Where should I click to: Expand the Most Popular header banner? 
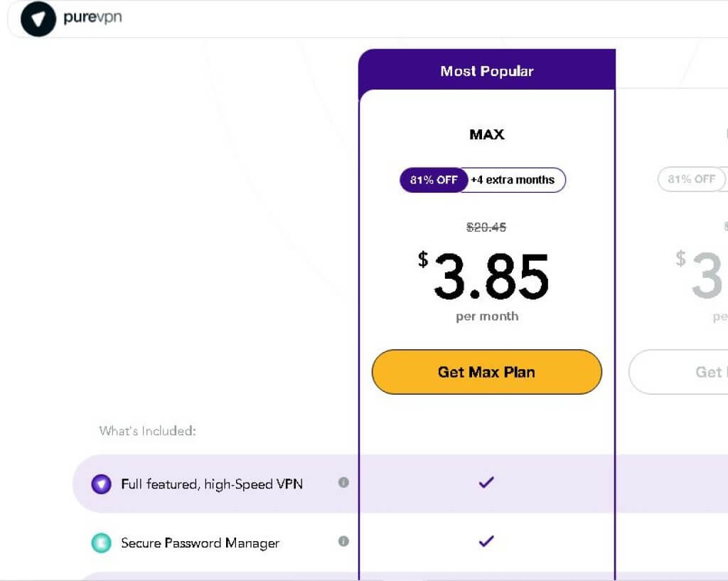[x=486, y=70]
